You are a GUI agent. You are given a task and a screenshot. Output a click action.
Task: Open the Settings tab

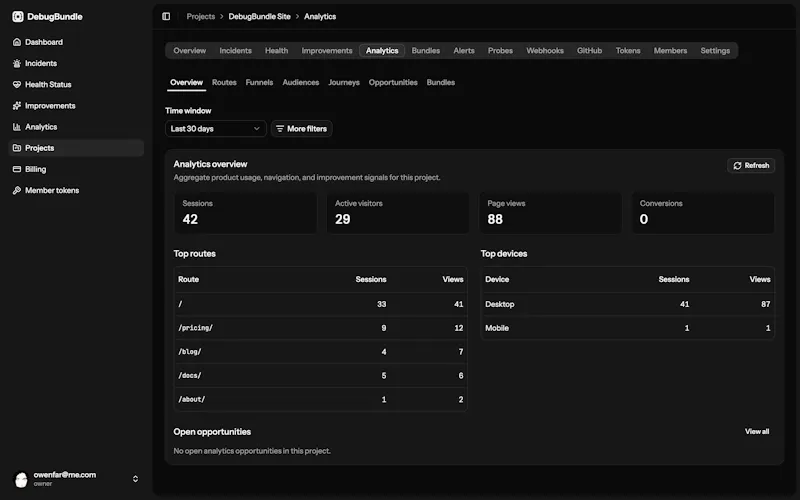[x=715, y=51]
